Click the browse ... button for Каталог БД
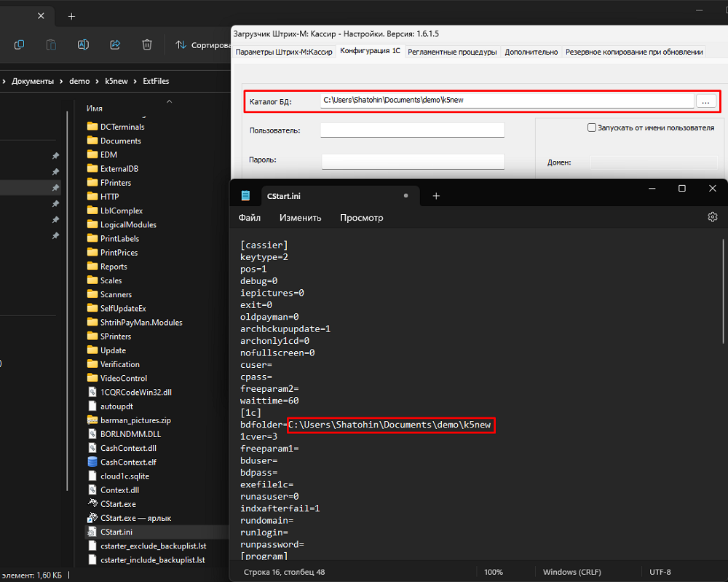Image resolution: width=728 pixels, height=582 pixels. (x=705, y=101)
